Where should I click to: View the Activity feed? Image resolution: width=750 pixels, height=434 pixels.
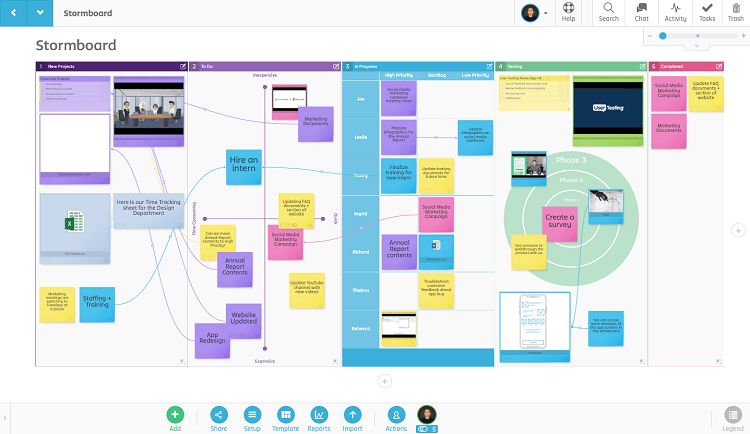[x=675, y=12]
